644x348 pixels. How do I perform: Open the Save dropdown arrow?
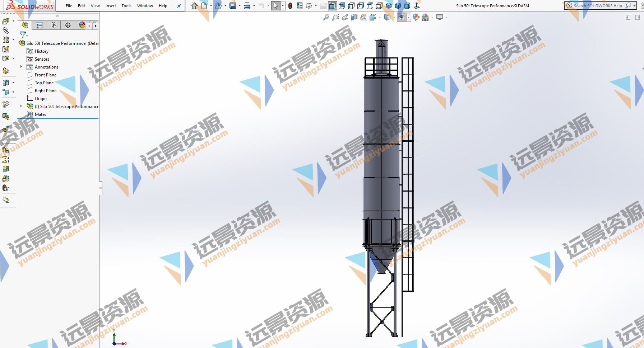(240, 6)
